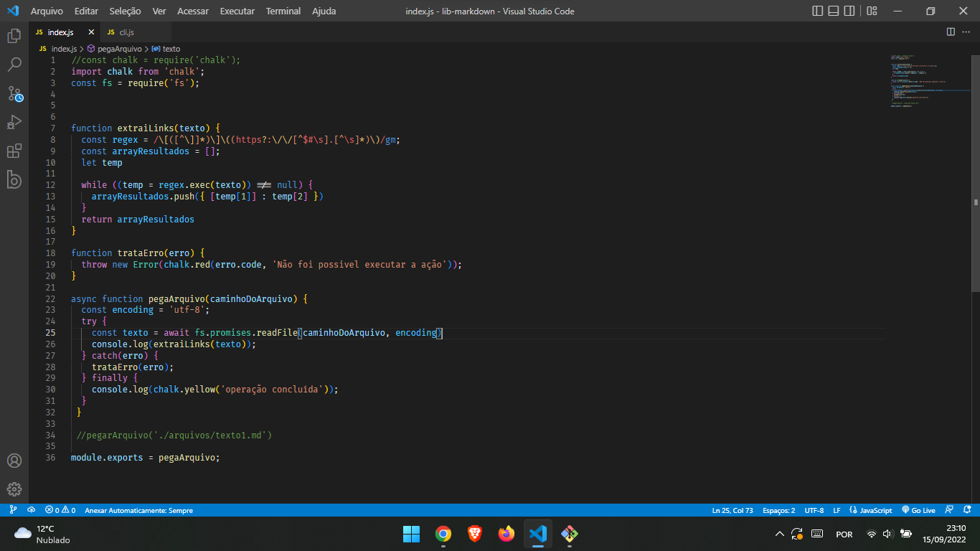The width and height of the screenshot is (980, 551).
Task: Open the Ver menu
Action: tap(159, 11)
